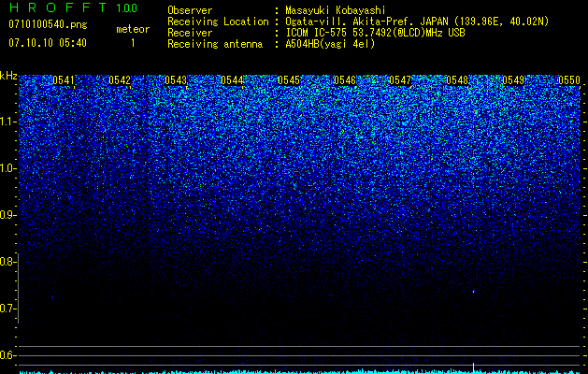Click the 0543 time marker label

176,80
